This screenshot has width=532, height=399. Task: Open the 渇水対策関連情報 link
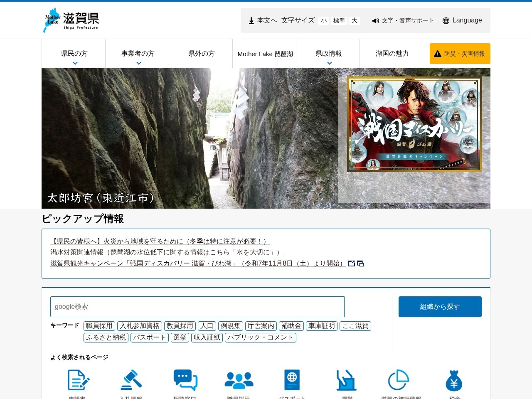click(x=167, y=252)
